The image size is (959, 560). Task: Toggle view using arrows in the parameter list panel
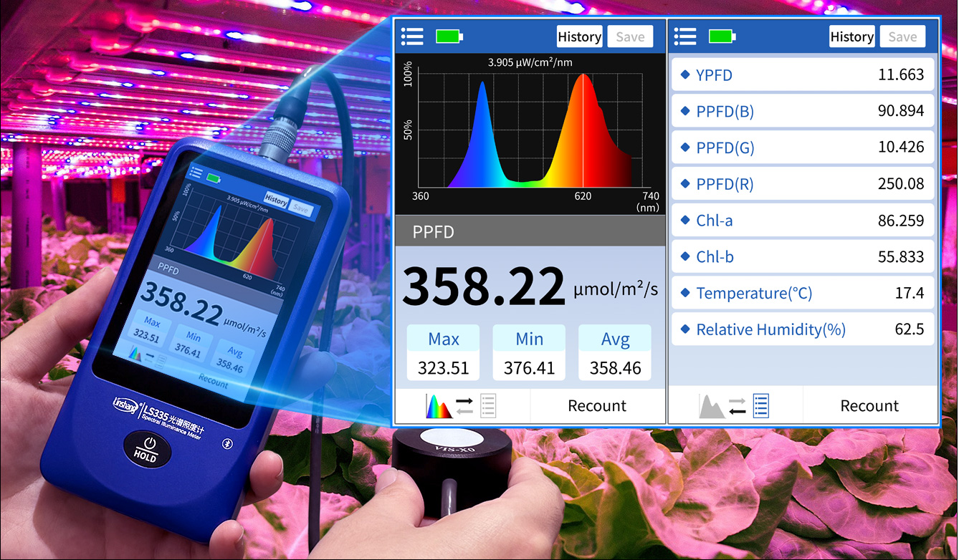(x=737, y=406)
